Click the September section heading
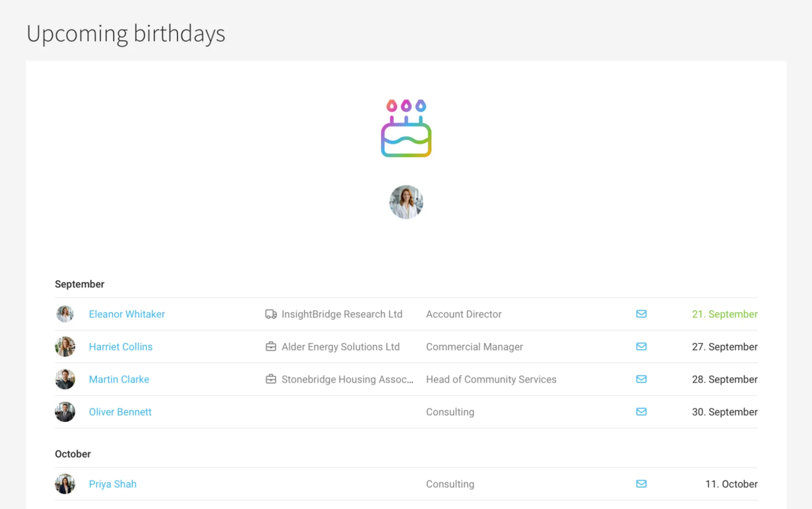812x509 pixels. click(80, 284)
